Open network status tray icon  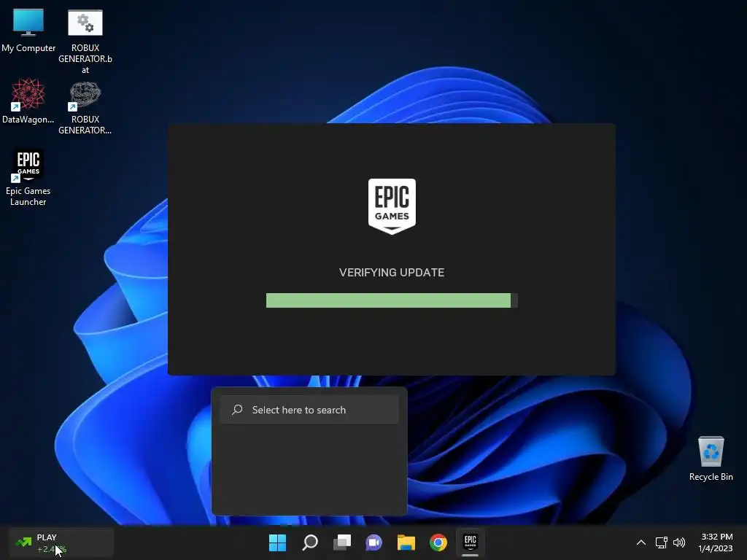(661, 542)
